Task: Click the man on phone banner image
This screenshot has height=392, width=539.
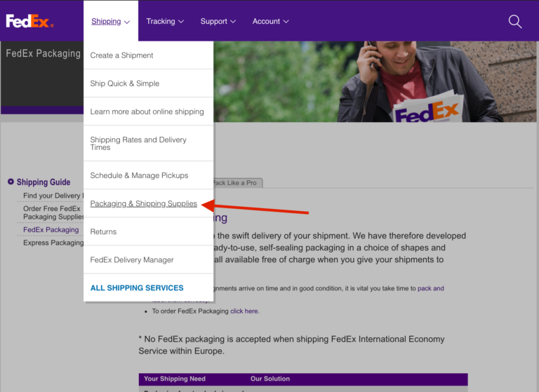Action: tap(421, 81)
